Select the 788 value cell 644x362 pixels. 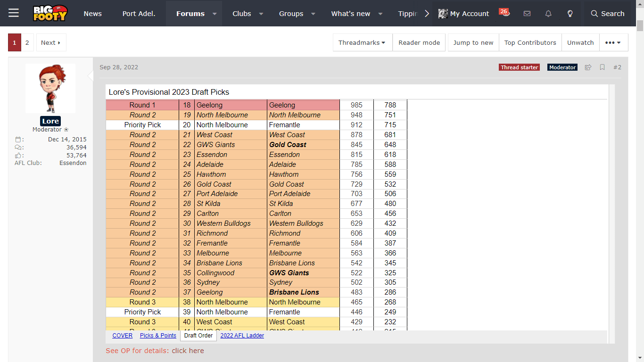[x=390, y=105]
